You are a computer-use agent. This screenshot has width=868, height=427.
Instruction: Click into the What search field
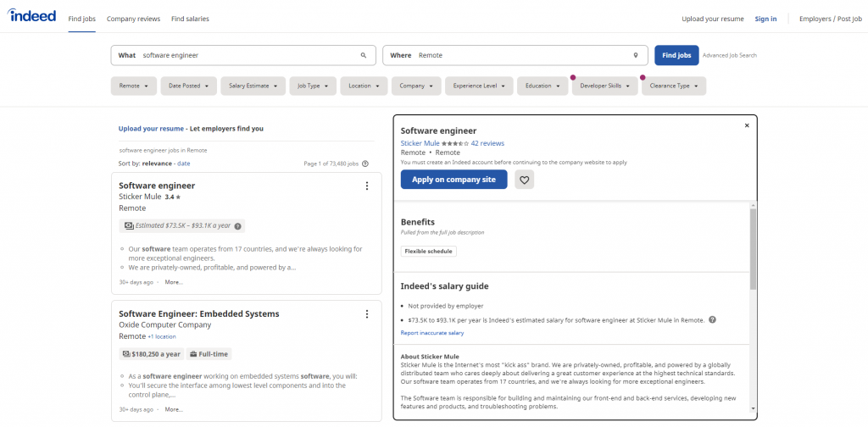(243, 55)
